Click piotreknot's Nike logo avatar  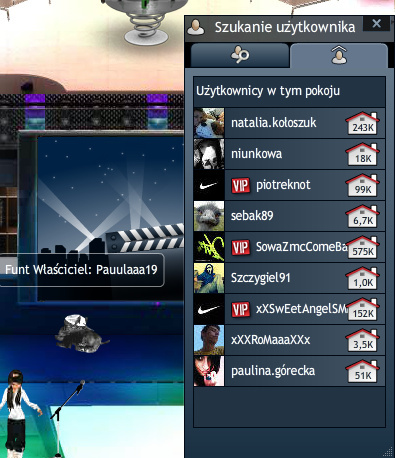(209, 185)
